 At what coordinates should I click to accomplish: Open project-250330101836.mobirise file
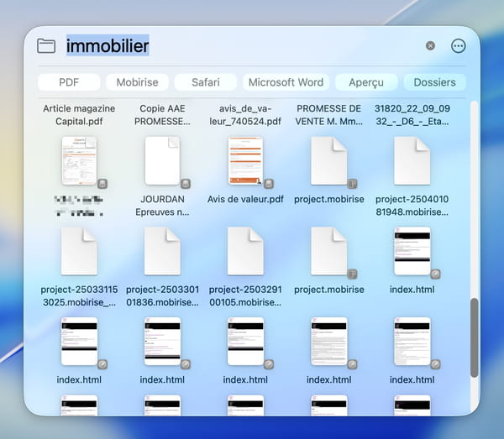coord(162,251)
